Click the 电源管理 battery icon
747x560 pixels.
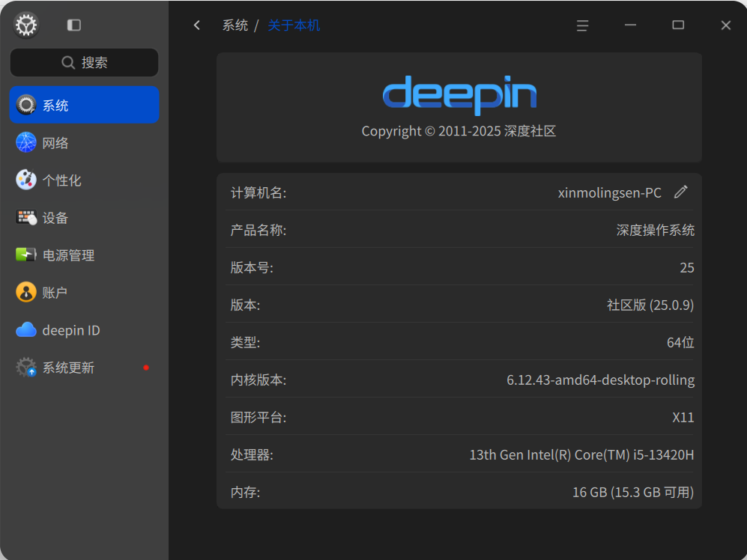[25, 255]
